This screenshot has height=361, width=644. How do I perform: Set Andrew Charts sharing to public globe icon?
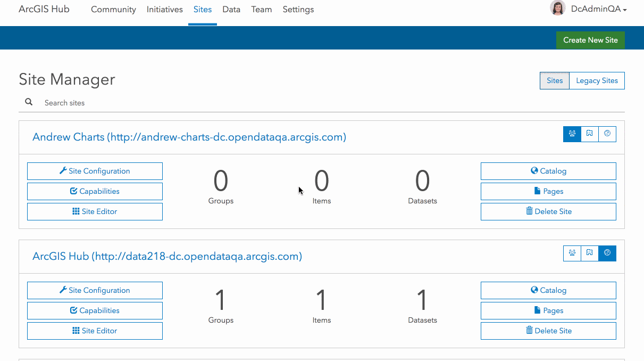[x=607, y=134]
